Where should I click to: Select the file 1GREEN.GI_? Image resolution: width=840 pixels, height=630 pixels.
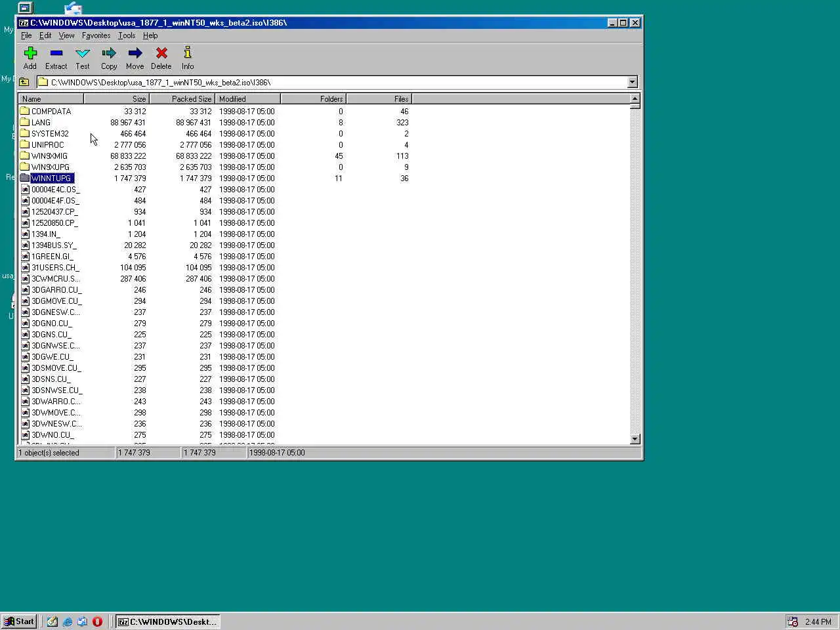pos(52,256)
